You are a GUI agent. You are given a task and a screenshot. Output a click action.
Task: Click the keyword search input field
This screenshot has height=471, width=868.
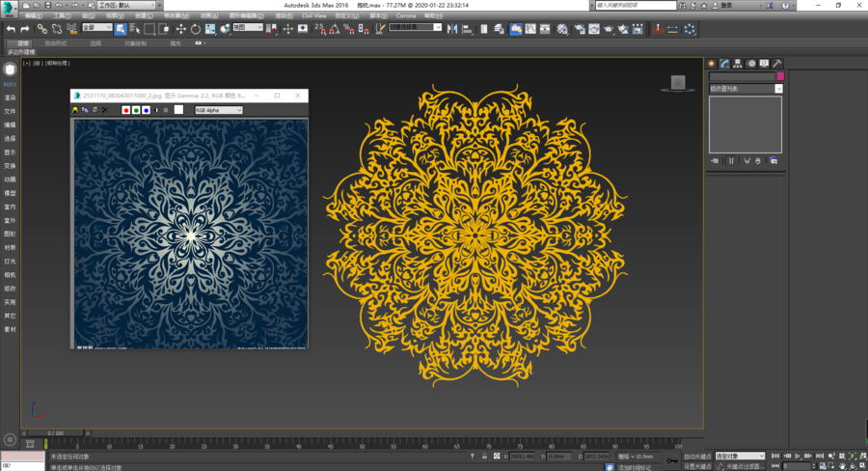pyautogui.click(x=636, y=5)
